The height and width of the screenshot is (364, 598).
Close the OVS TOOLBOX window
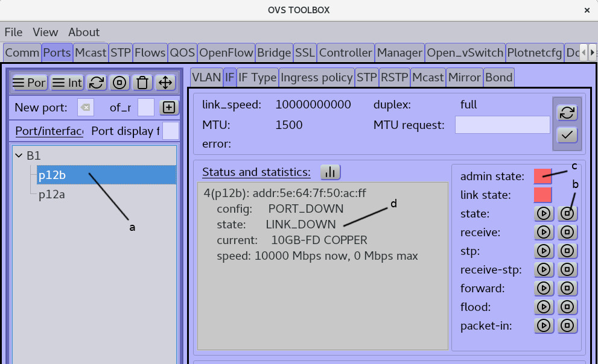[587, 10]
